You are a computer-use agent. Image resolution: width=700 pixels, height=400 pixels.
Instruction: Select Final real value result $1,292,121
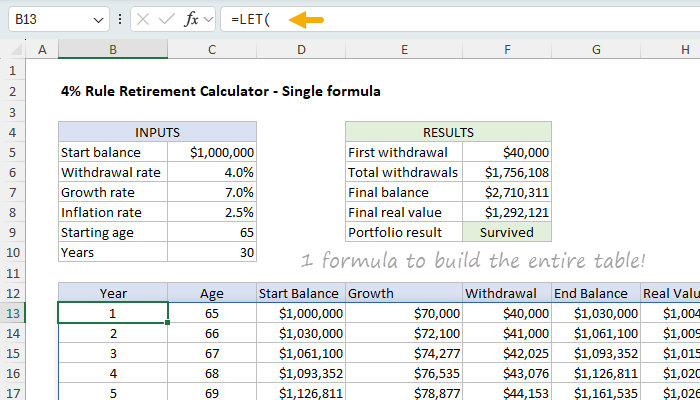(507, 212)
